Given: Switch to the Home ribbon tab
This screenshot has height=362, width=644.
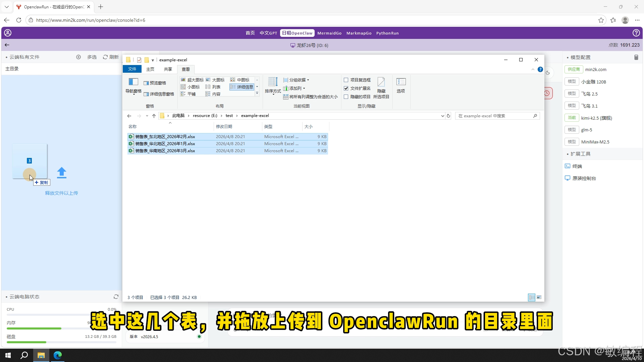Looking at the screenshot, I should click(x=150, y=69).
